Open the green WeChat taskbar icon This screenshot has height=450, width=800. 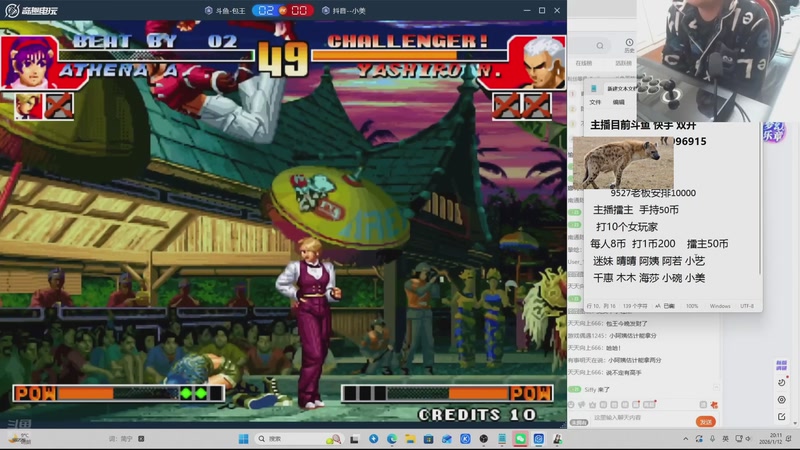(x=521, y=439)
